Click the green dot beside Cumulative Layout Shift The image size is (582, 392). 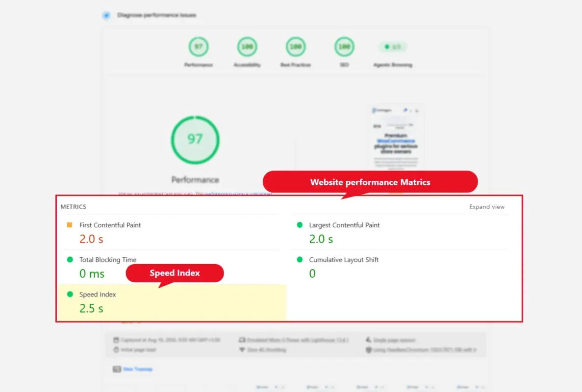(300, 260)
